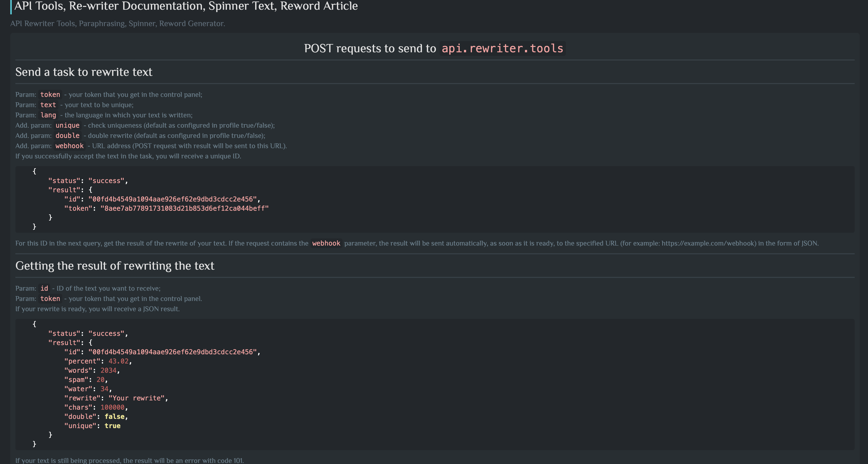Click the "spam" value 20
The image size is (868, 464).
(x=100, y=380)
